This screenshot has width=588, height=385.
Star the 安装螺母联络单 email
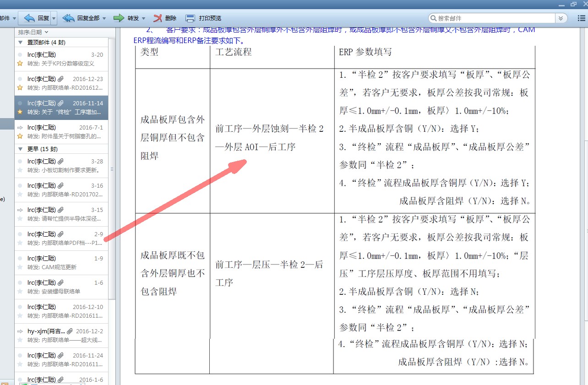point(20,291)
